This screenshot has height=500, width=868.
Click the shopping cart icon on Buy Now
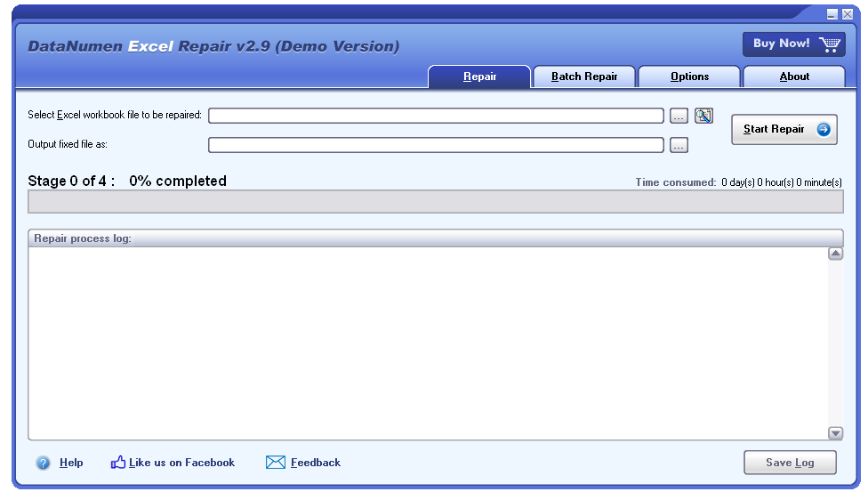tap(829, 44)
